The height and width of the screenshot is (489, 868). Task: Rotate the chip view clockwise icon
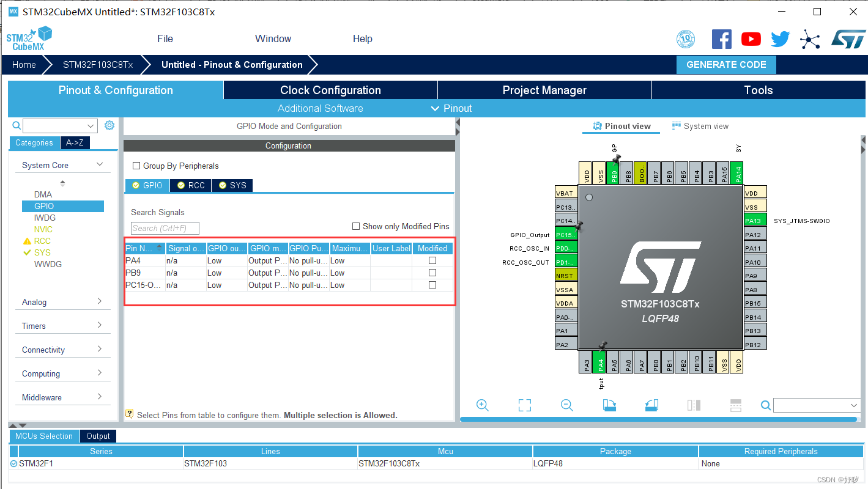[x=609, y=405]
